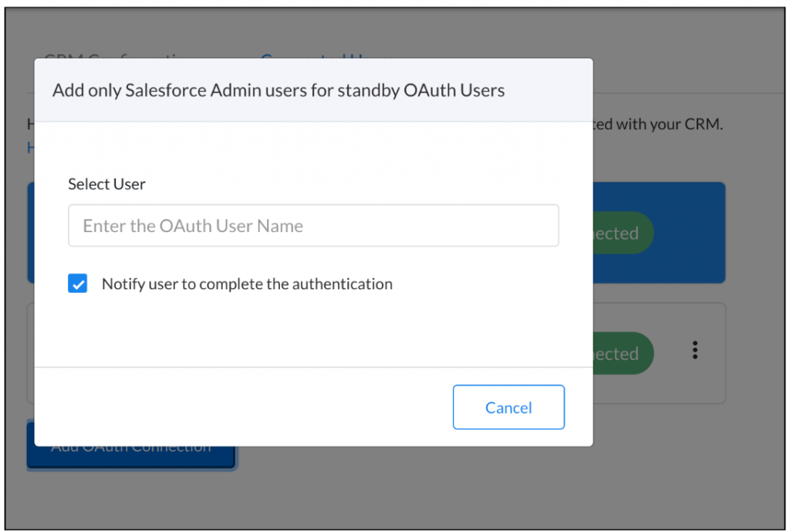Uncheck the notify user checkbox
The height and width of the screenshot is (532, 790).
(78, 284)
